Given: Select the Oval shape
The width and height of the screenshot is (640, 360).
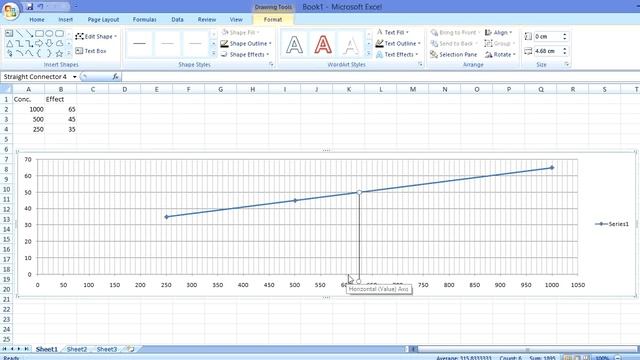Looking at the screenshot, I should 49,33.
